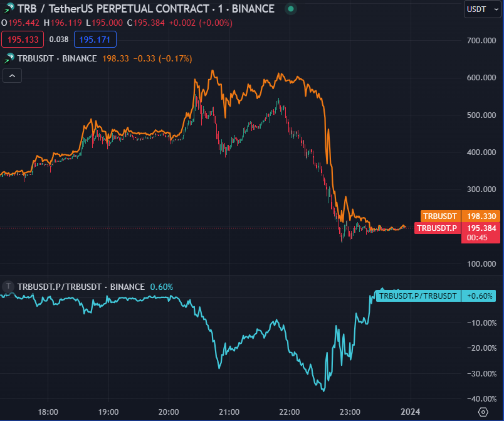Select the TRB / TetherUS PERPETUAL CONTRACT title
The image size is (504, 421).
145,9
